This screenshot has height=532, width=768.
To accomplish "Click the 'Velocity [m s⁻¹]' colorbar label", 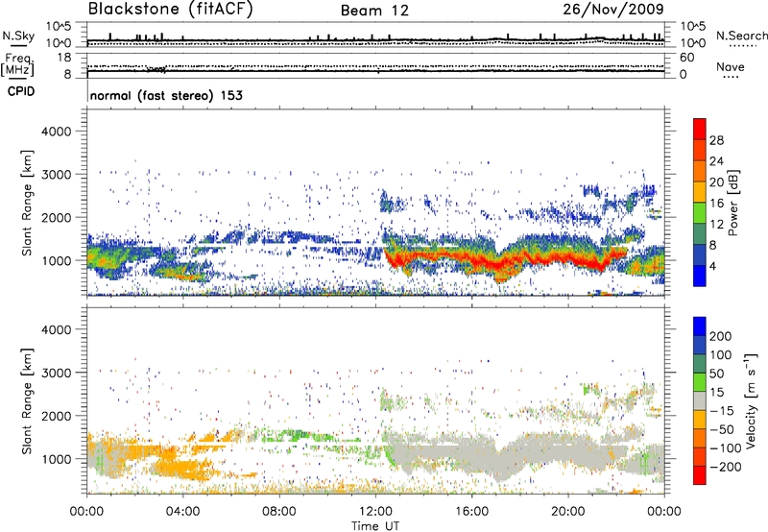I will [750, 401].
